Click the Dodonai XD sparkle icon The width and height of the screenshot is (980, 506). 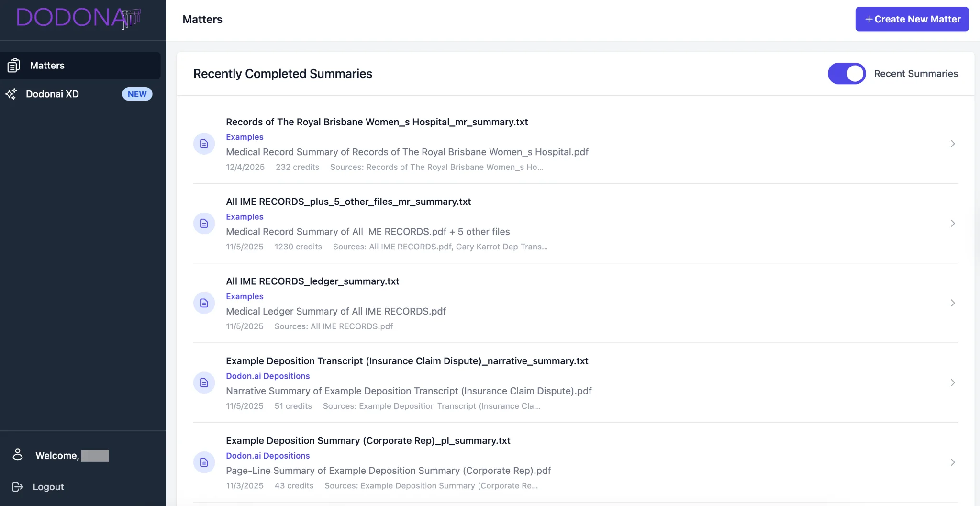click(11, 94)
